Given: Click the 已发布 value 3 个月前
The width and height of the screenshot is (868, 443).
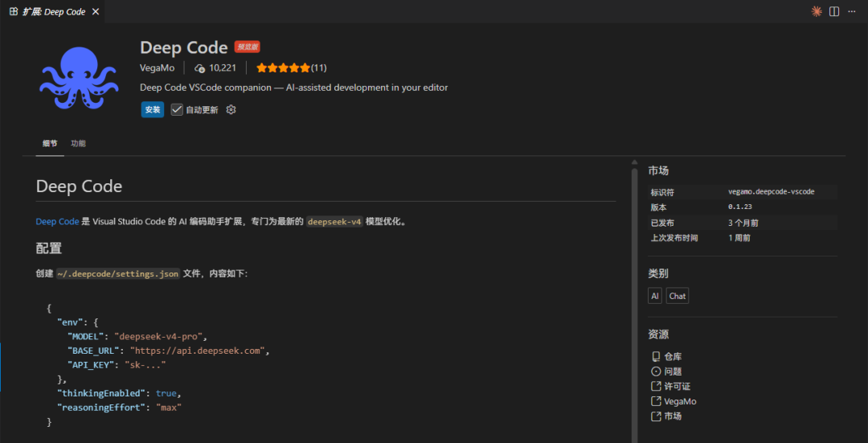Looking at the screenshot, I should (743, 223).
